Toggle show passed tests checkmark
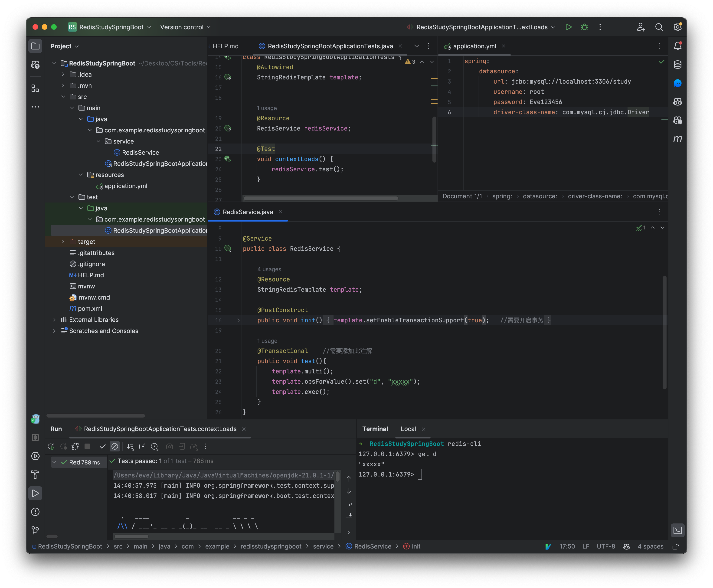 [x=103, y=446]
